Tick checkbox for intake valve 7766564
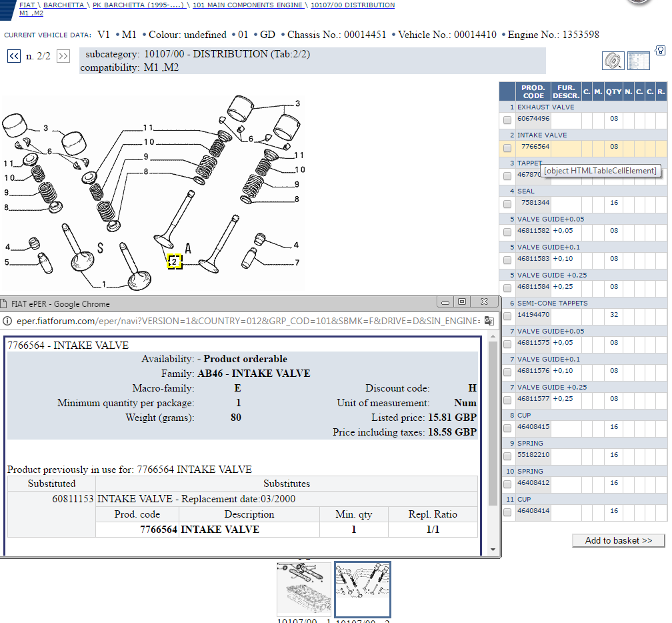The height and width of the screenshot is (623, 672). pos(507,148)
